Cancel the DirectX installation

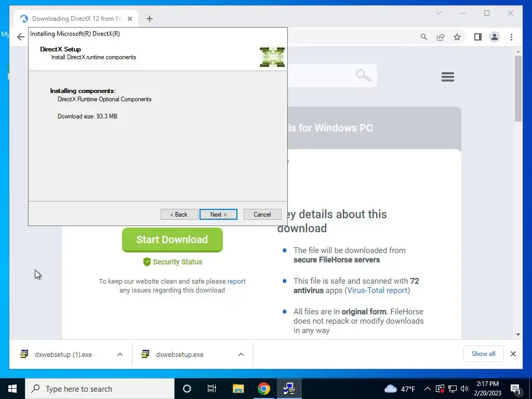262,215
